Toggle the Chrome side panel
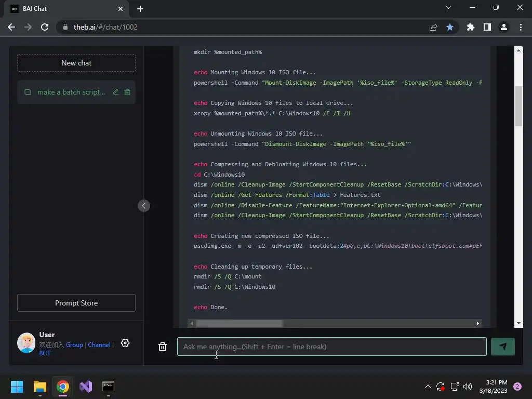 [x=487, y=27]
